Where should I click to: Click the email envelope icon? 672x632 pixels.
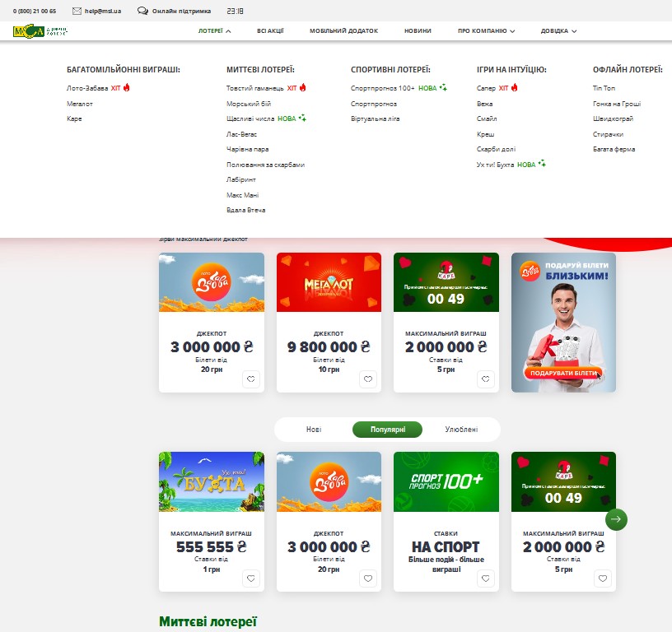pos(77,12)
